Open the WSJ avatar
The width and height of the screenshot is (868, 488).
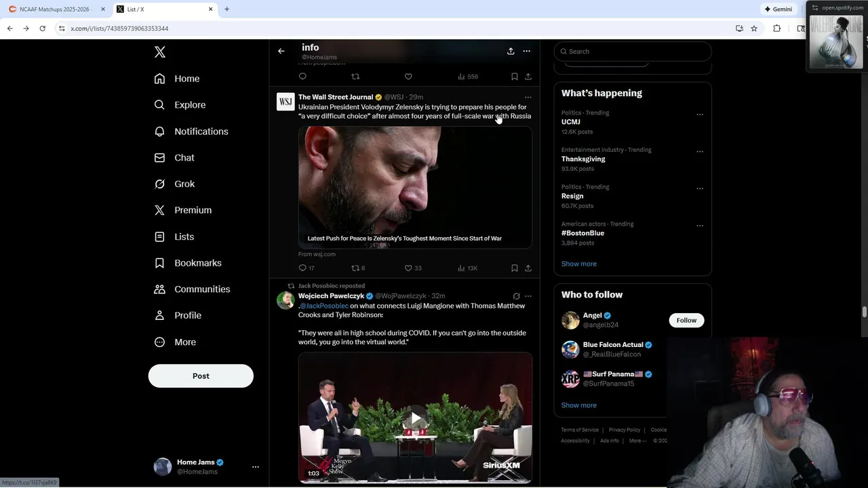[x=285, y=102]
